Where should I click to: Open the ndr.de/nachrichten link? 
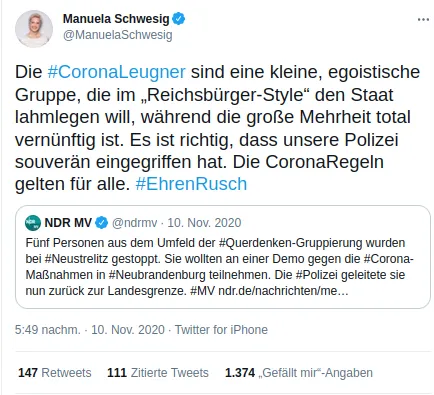tap(283, 291)
